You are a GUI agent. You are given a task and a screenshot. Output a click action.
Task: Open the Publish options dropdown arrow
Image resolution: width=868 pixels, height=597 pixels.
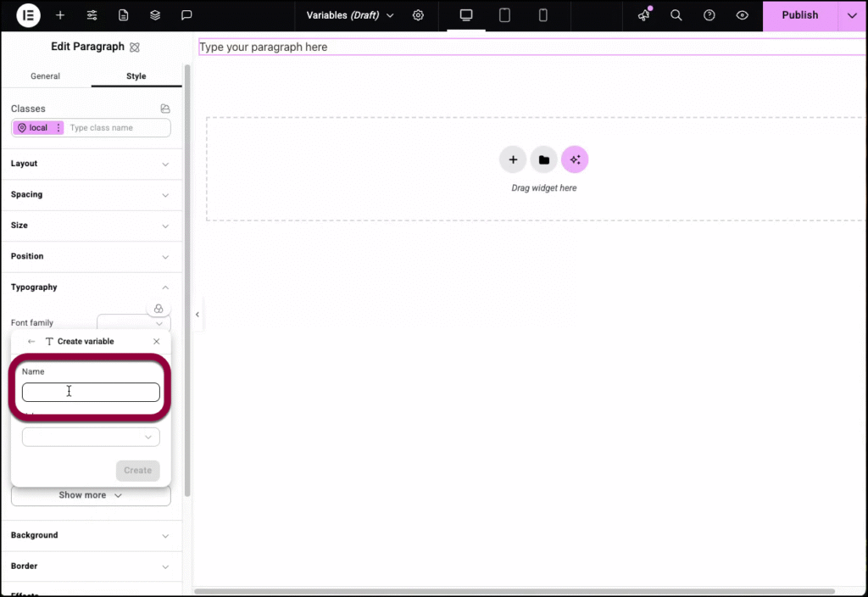(852, 15)
